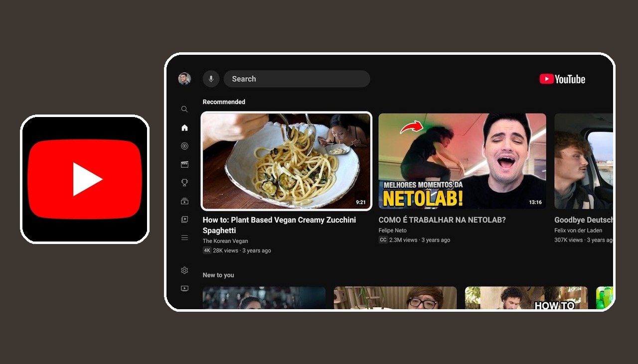Open Library icon in sidebar

184,219
